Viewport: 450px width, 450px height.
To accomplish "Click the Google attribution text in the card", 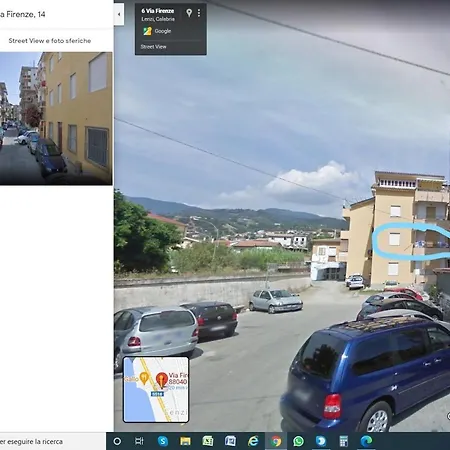I will (x=163, y=31).
